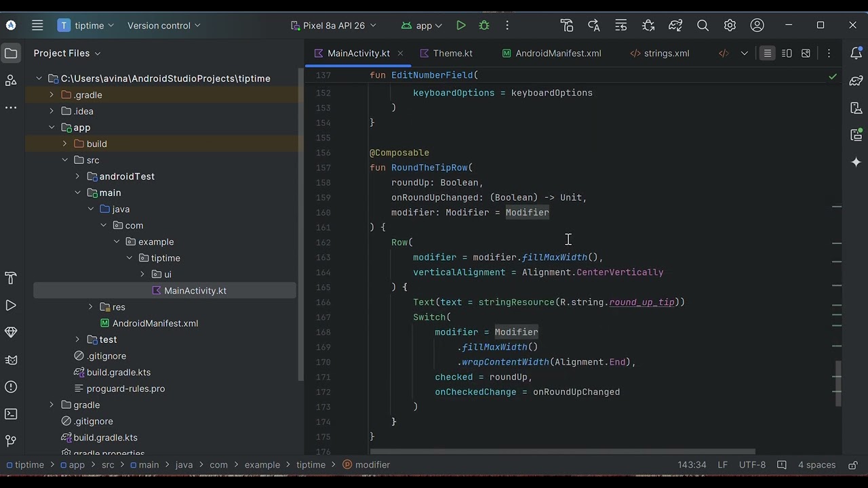868x488 pixels.
Task: Open Gemini assistant sparkle icon
Action: point(856,162)
